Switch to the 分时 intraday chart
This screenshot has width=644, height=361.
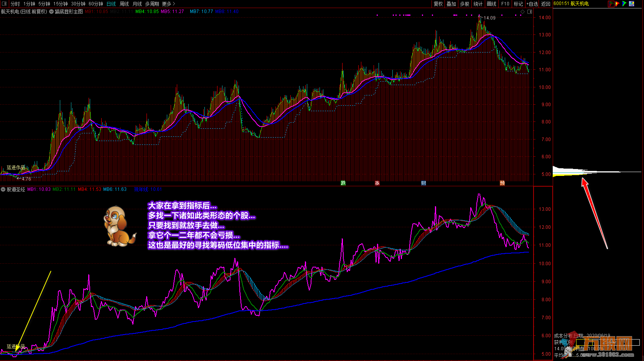click(15, 4)
